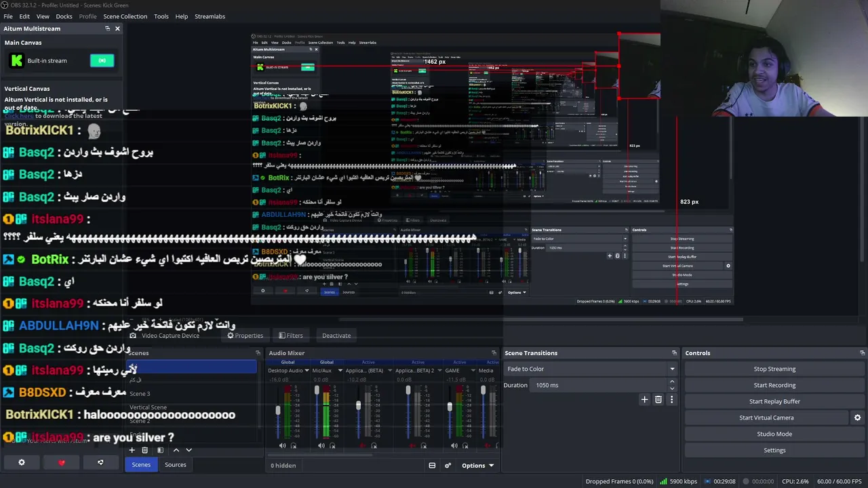Toggle monitoring for Applica (BETA) channel
This screenshot has width=868, height=488.
(374, 446)
